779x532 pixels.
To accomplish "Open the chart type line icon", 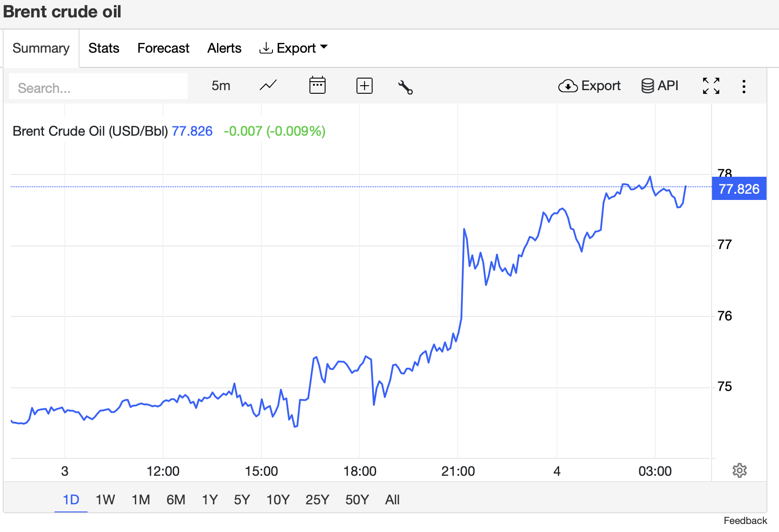I will (268, 85).
